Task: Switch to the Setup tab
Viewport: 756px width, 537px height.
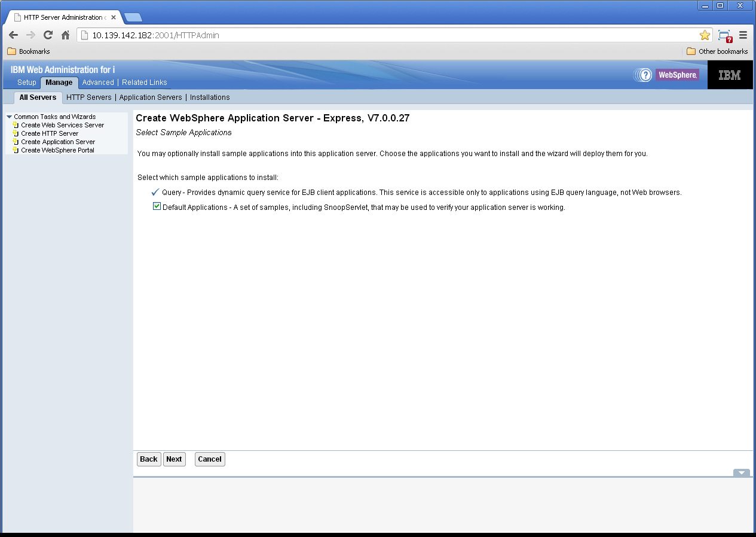Action: [x=27, y=83]
